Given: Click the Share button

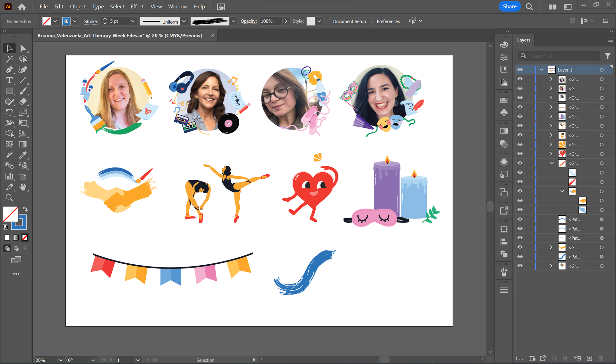Looking at the screenshot, I should 509,6.
